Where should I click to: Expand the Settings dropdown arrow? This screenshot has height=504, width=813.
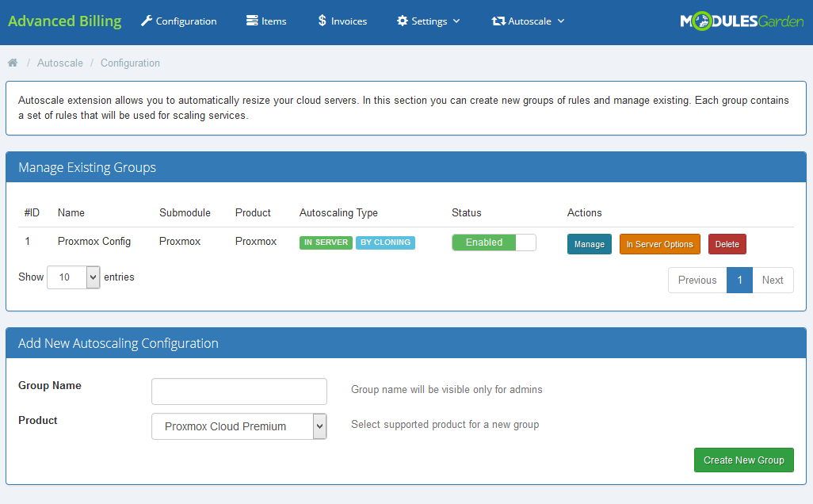coord(456,21)
